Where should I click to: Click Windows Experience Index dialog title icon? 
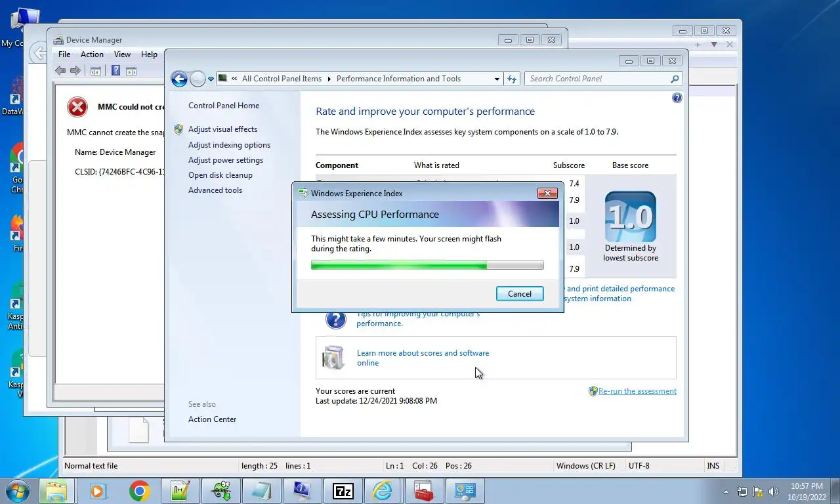pyautogui.click(x=303, y=194)
